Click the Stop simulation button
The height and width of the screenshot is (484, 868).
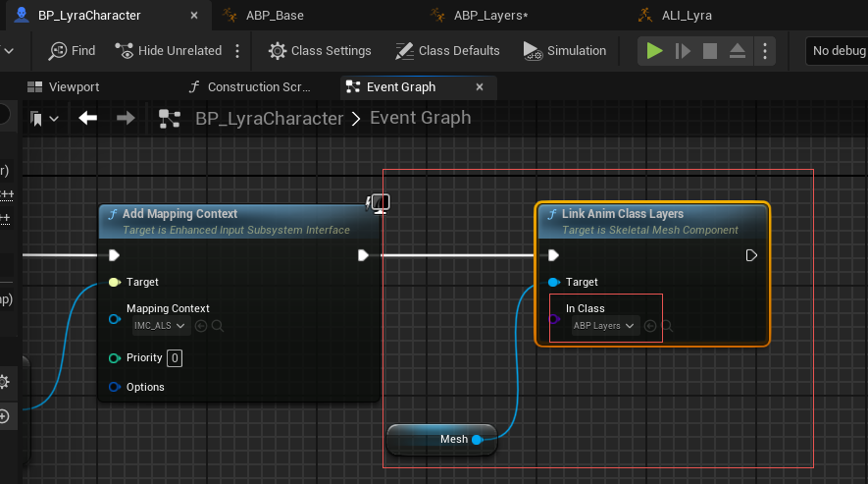(710, 51)
